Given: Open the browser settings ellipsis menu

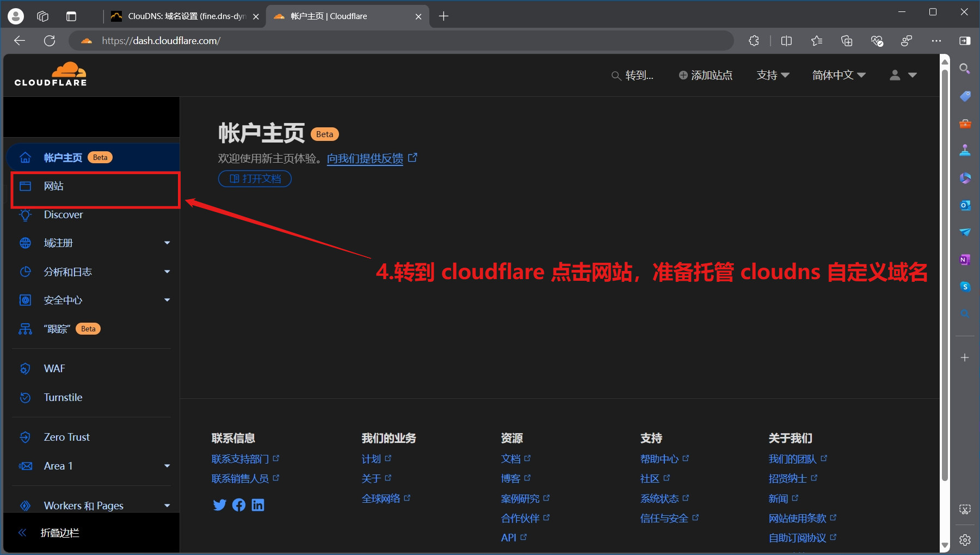Looking at the screenshot, I should point(936,41).
